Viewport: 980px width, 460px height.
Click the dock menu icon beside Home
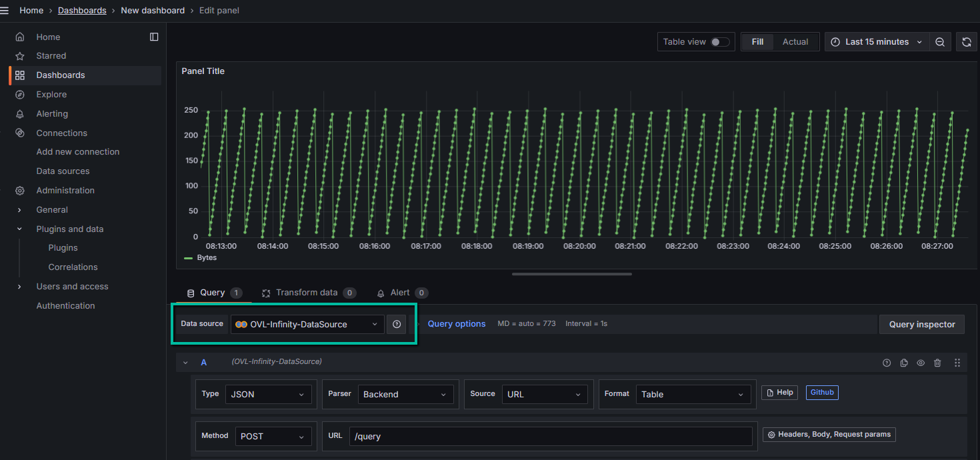point(154,37)
